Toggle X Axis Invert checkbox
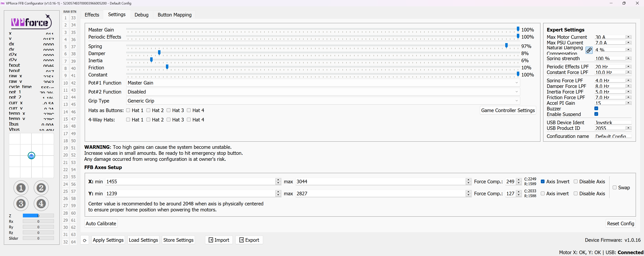The width and height of the screenshot is (644, 256). pos(543,181)
